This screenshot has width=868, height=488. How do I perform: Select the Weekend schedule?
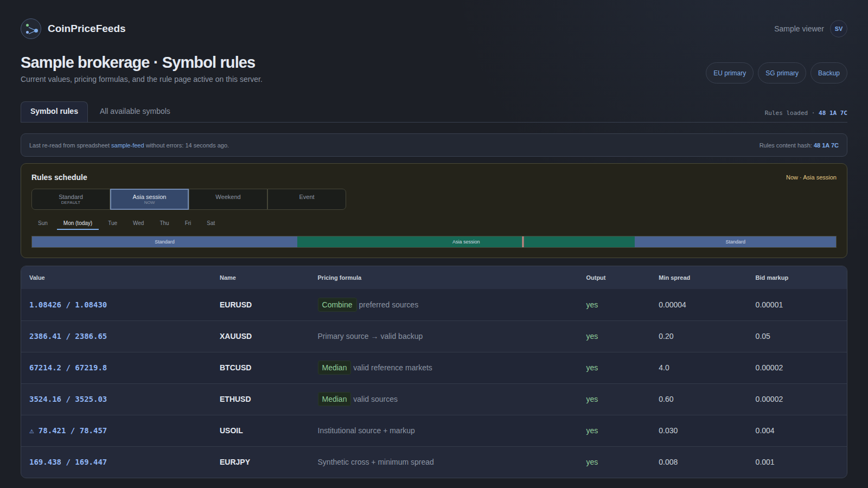228,199
